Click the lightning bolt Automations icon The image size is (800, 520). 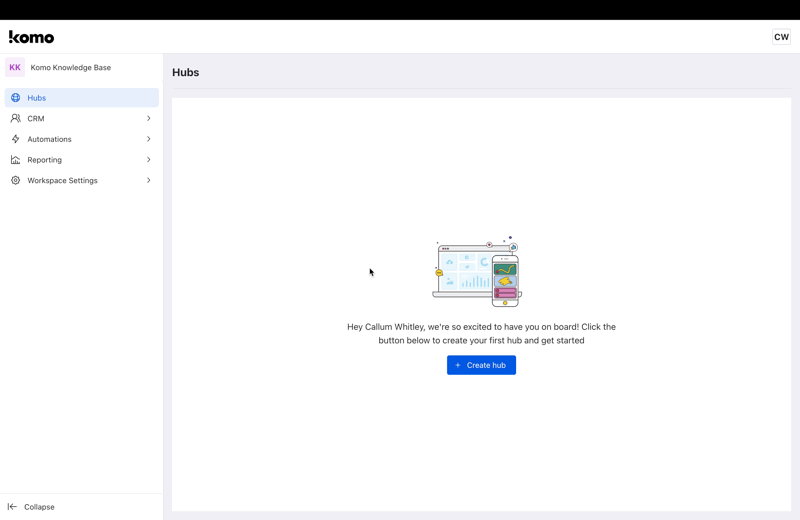tap(15, 139)
